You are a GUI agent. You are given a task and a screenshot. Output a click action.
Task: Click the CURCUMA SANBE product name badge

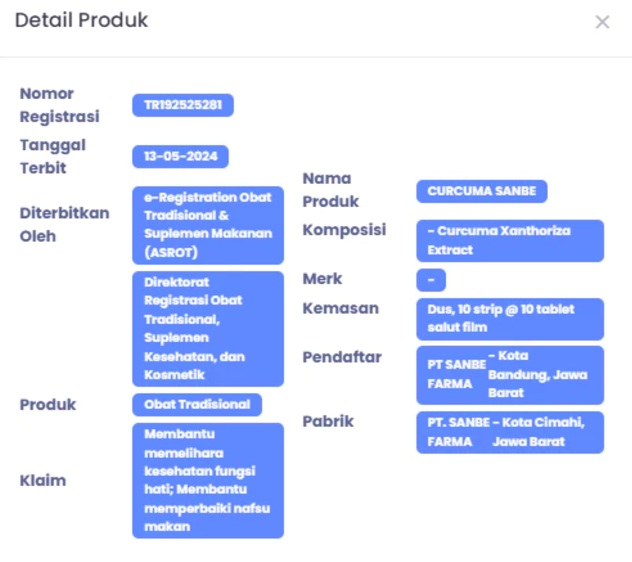[x=482, y=191]
